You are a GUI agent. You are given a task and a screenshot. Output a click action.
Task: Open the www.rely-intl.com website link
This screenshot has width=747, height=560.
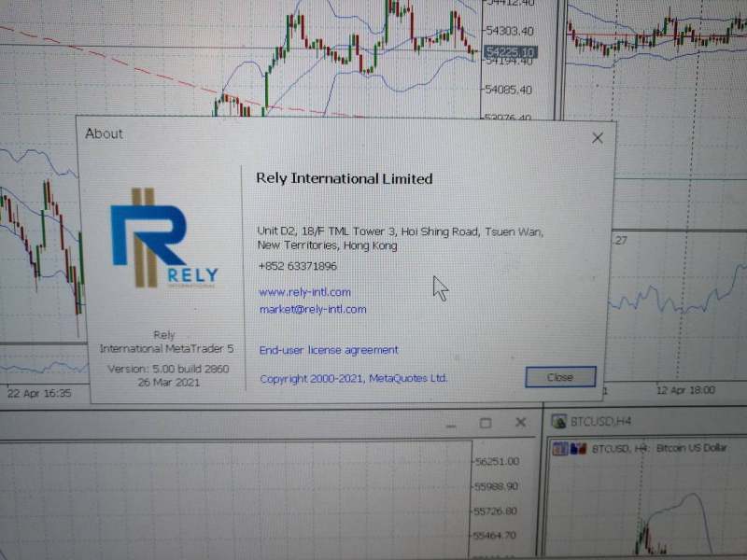click(305, 292)
